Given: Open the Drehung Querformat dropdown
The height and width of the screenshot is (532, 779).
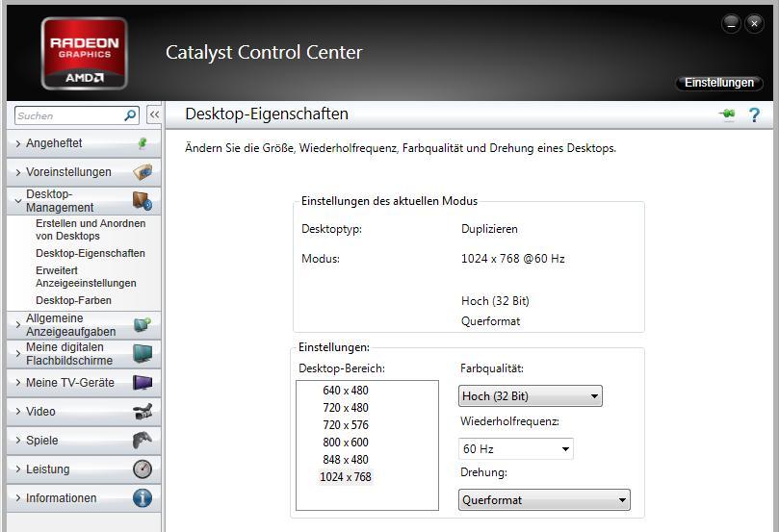Looking at the screenshot, I should (544, 500).
